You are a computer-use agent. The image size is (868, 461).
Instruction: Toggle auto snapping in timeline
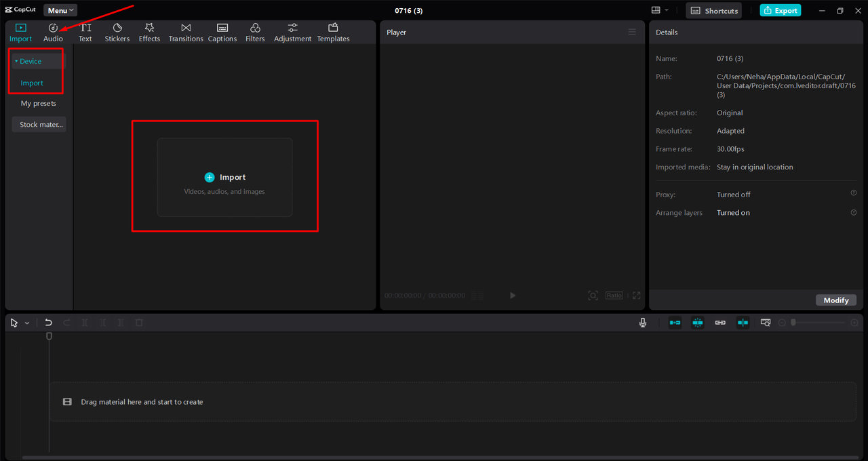coord(698,323)
